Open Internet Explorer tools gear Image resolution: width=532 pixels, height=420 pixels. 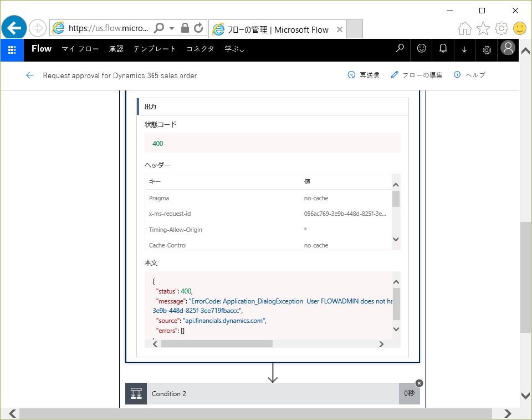coord(502,28)
